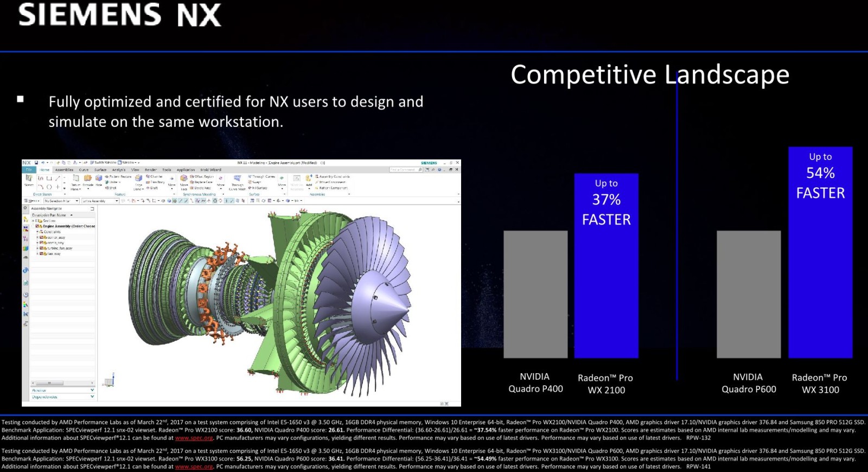Switch to the Curve tab

pos(84,170)
